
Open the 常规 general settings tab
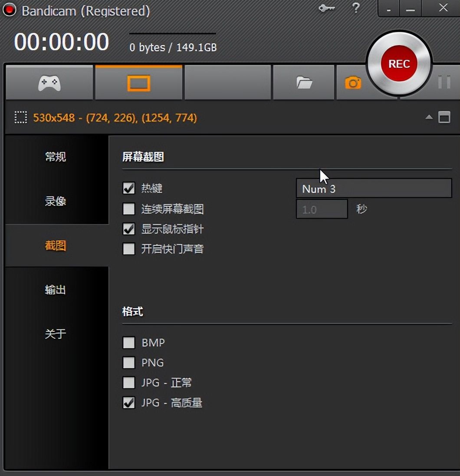pyautogui.click(x=56, y=157)
